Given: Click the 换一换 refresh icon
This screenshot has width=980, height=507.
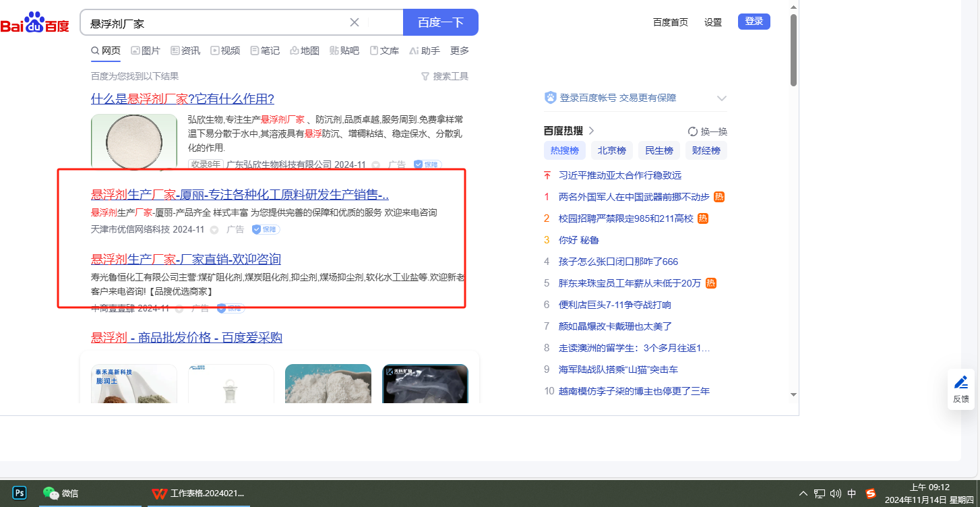Looking at the screenshot, I should [x=693, y=131].
